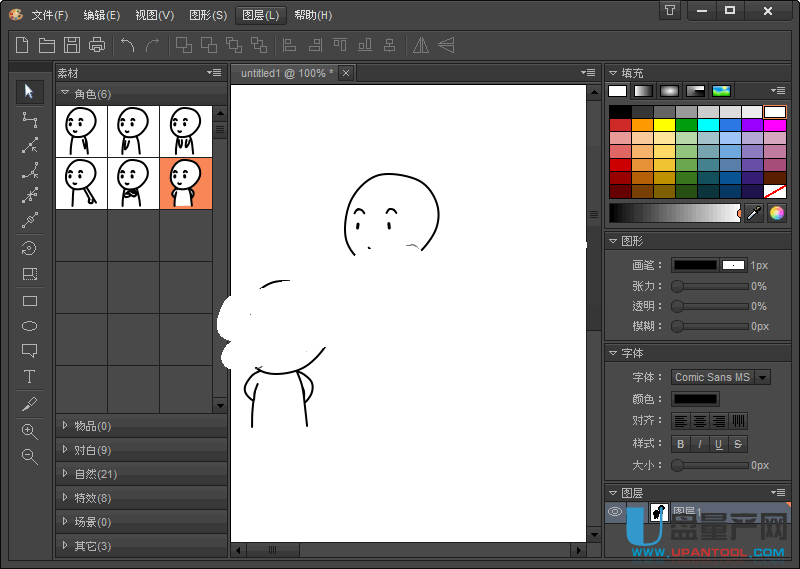
Task: Close the untitled1 document tab
Action: (346, 73)
